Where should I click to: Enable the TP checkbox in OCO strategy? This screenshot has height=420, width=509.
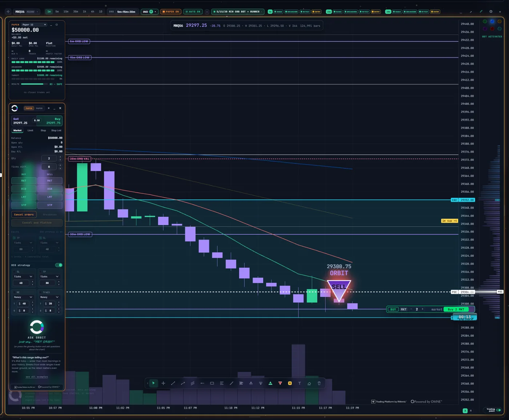[41, 272]
